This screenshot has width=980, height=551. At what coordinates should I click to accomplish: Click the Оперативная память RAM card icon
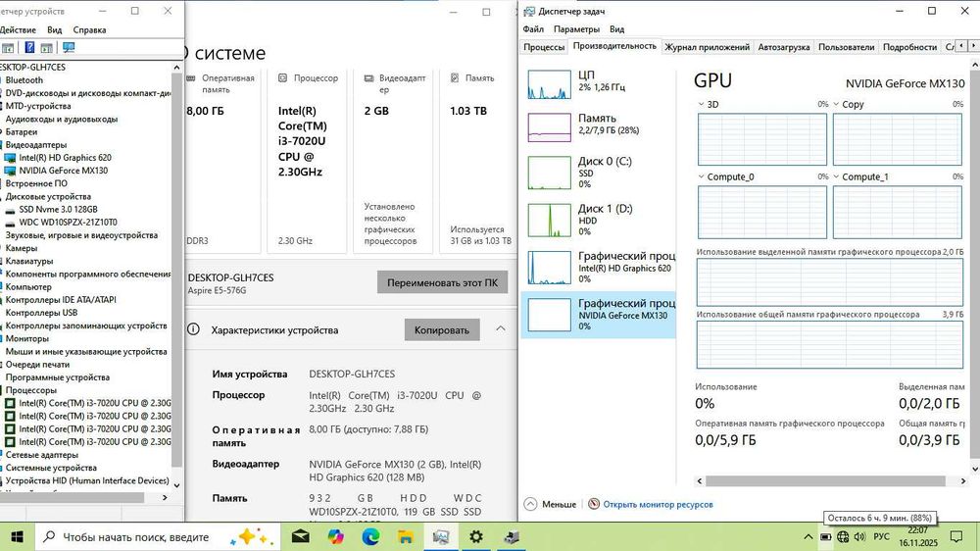(191, 78)
